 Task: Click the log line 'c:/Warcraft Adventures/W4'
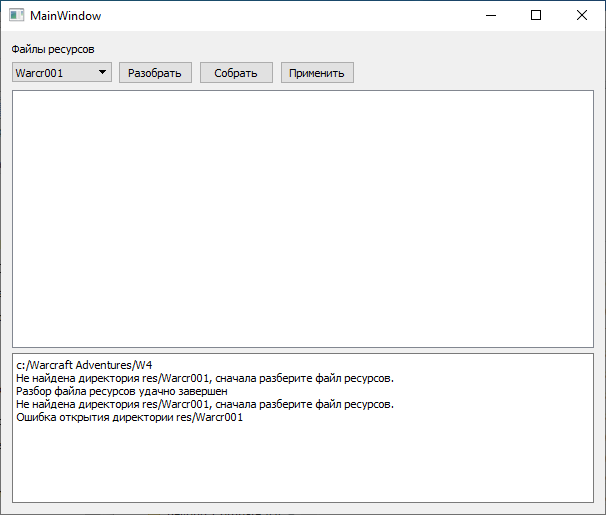coord(84,365)
